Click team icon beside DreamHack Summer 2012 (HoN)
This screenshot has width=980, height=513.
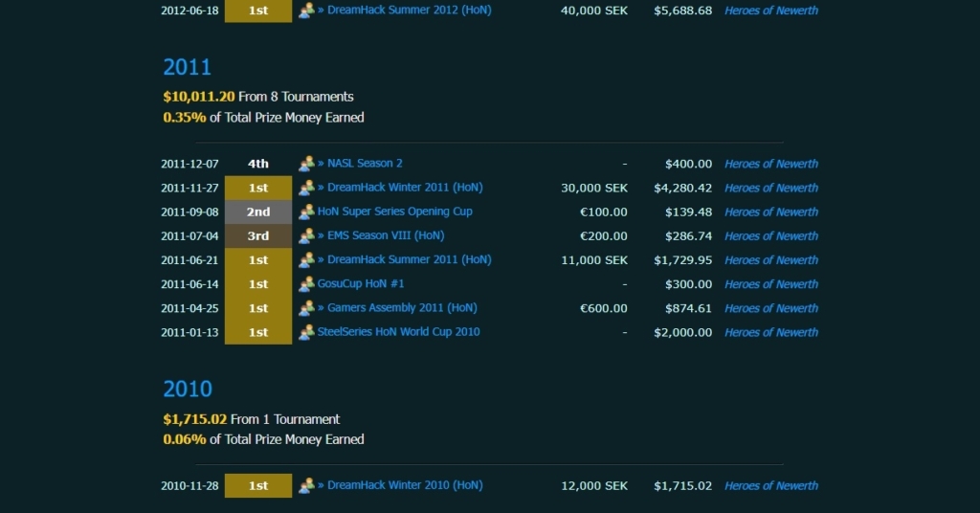306,11
